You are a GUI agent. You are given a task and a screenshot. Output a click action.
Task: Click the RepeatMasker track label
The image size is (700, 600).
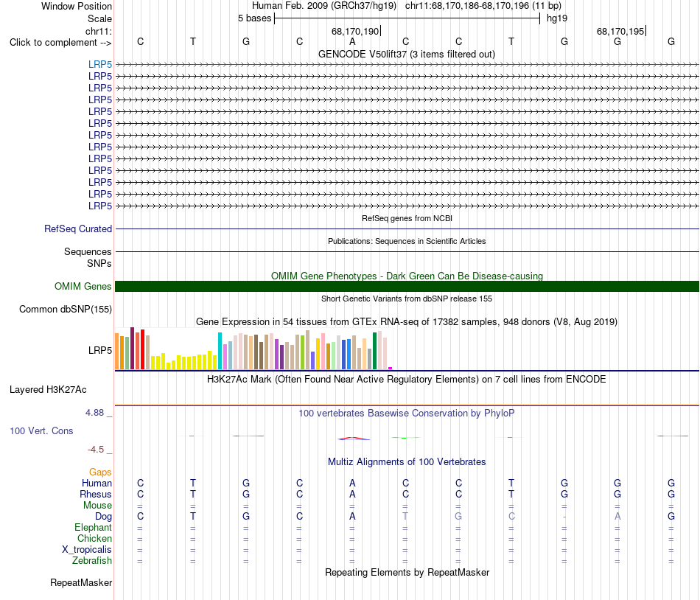pos(81,582)
